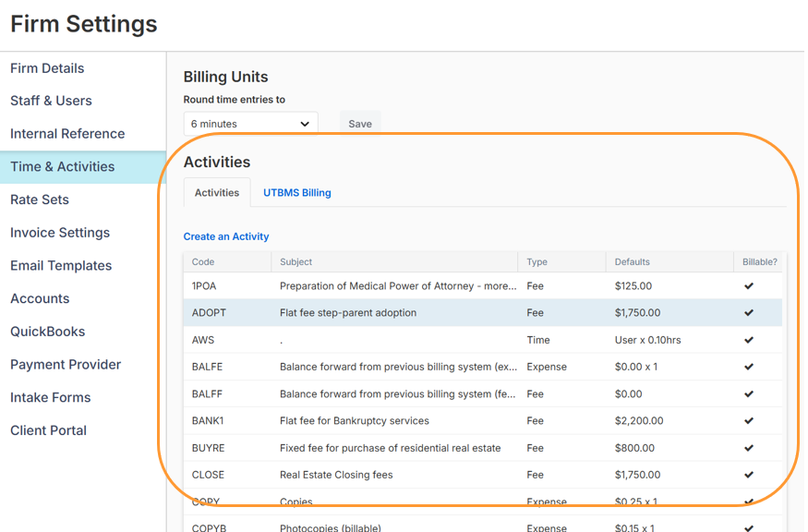Open Invoice Settings page

[x=60, y=233]
